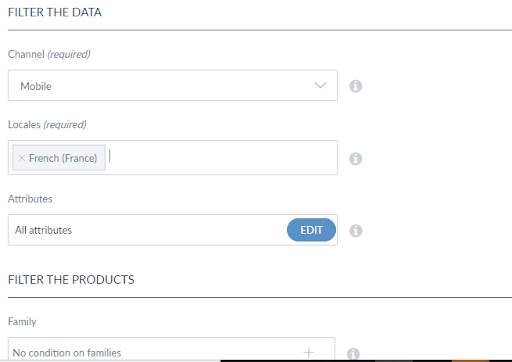Click the Locales (required) label
Image resolution: width=512 pixels, height=362 pixels.
pyautogui.click(x=47, y=124)
